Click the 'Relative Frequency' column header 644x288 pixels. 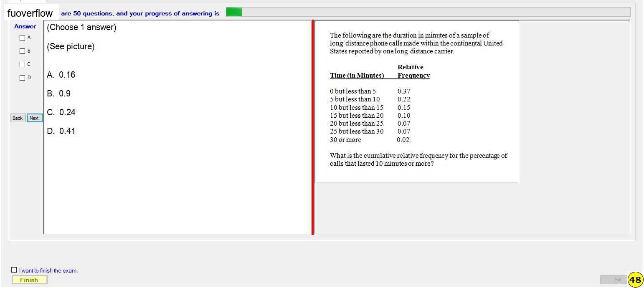413,71
